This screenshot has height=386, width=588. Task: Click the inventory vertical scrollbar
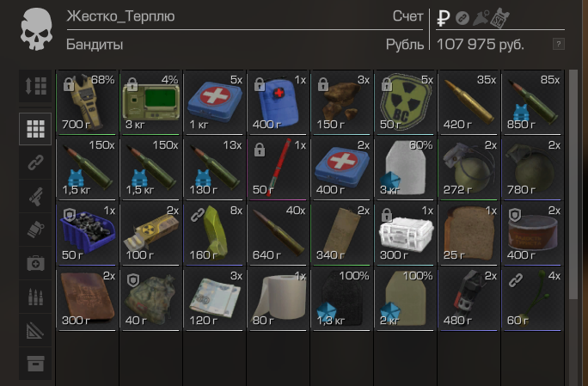(573, 184)
